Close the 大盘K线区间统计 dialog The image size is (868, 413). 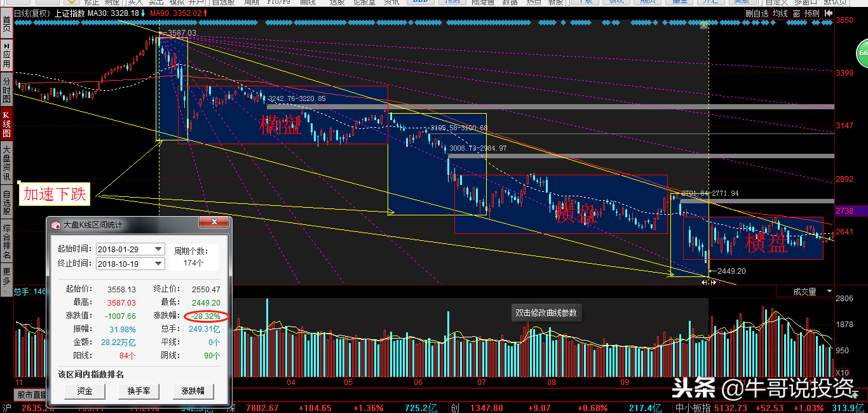[x=214, y=222]
